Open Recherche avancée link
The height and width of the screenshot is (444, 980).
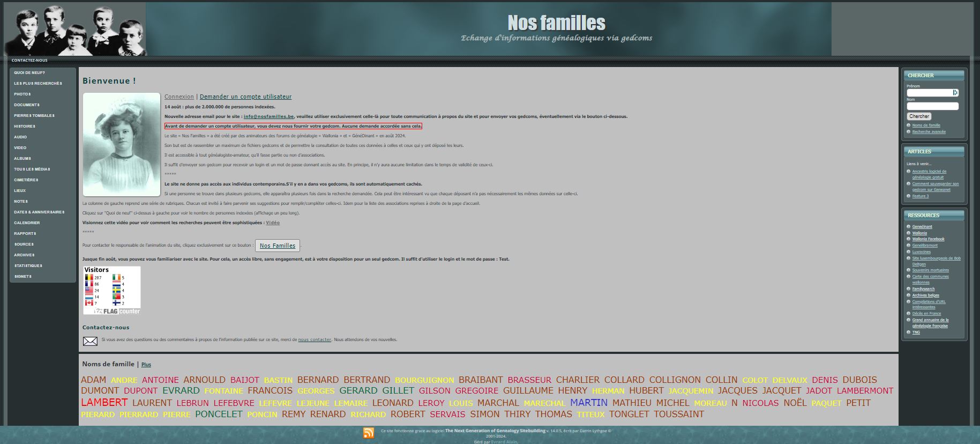[929, 132]
